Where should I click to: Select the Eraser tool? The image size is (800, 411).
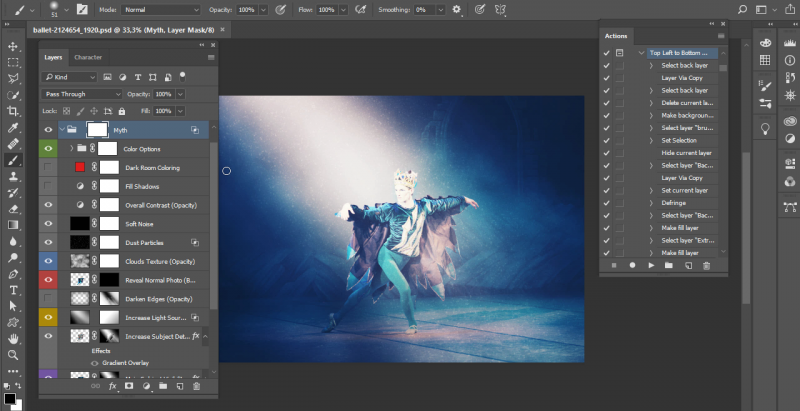13,209
